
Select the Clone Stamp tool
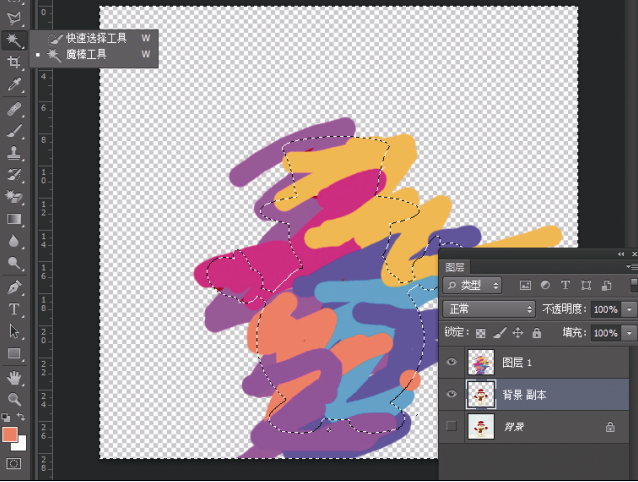(14, 153)
